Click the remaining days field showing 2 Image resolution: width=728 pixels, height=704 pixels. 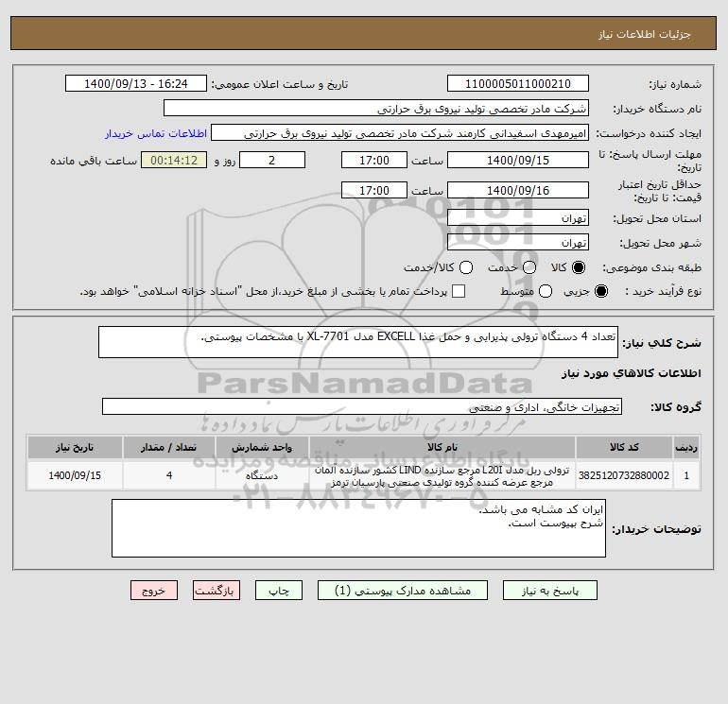pos(272,160)
